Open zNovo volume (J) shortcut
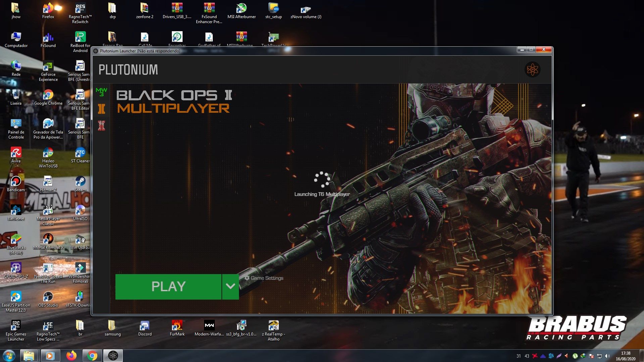This screenshot has width=644, height=362. click(306, 11)
